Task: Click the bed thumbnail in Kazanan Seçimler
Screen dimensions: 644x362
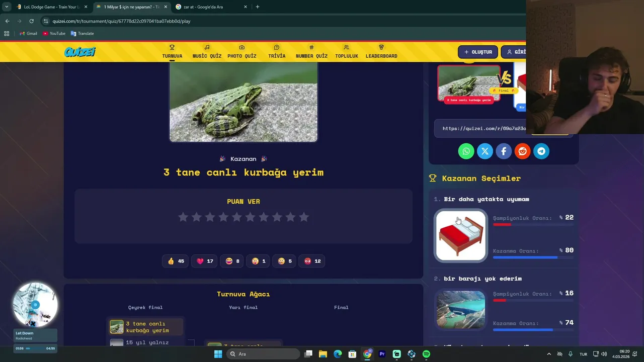Action: 461,235
